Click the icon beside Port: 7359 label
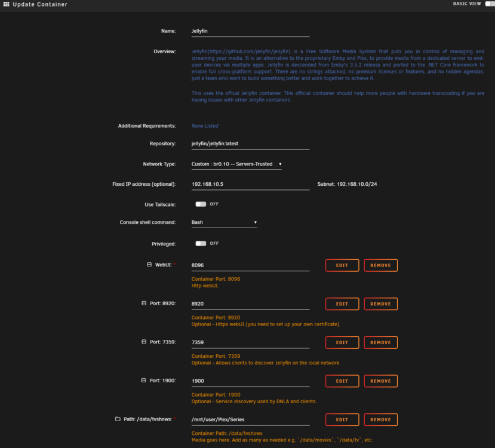 (144, 342)
